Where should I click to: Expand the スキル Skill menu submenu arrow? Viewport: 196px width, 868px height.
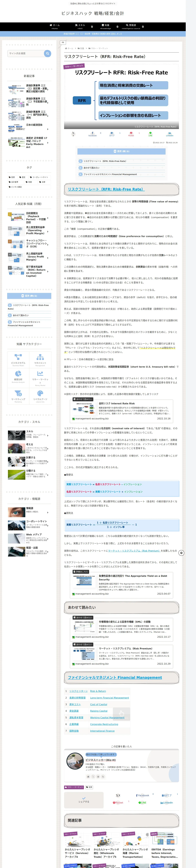pos(92,27)
